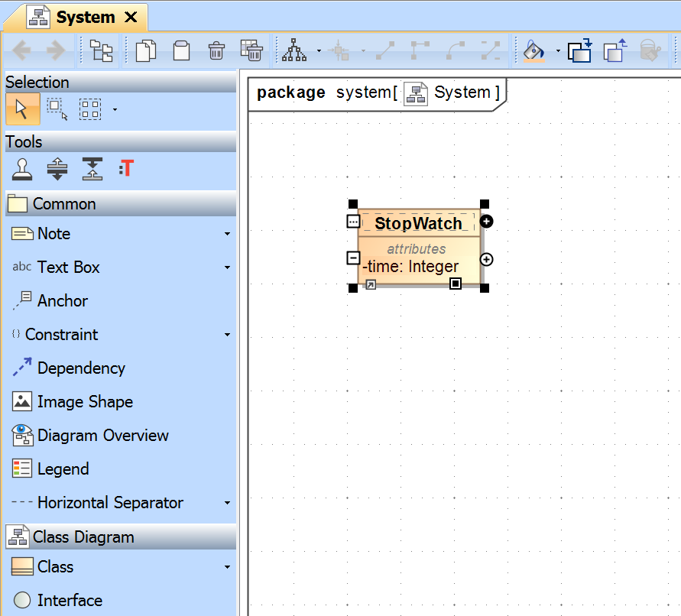The width and height of the screenshot is (681, 616).
Task: Toggle the StopWatch autosize square indicator
Action: [456, 284]
